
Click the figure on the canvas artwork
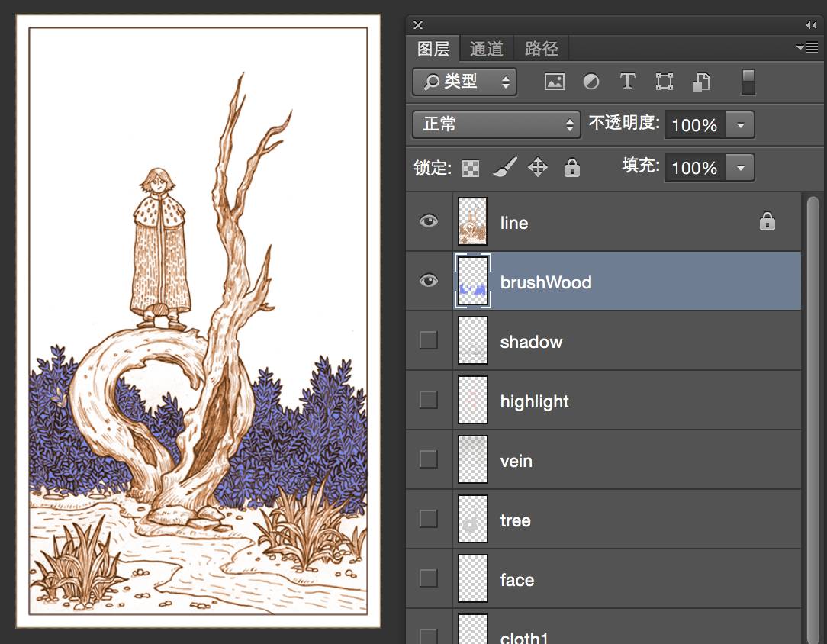(x=159, y=249)
